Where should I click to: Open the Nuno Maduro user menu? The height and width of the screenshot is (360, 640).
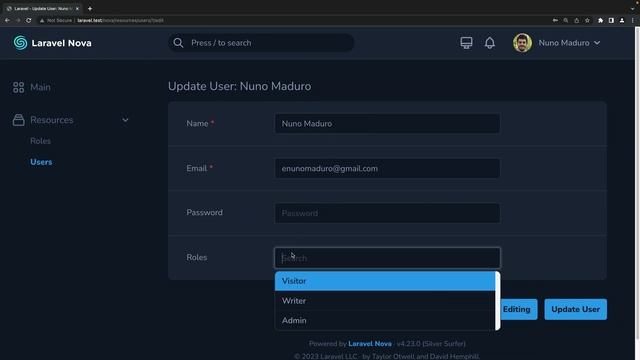pyautogui.click(x=569, y=43)
